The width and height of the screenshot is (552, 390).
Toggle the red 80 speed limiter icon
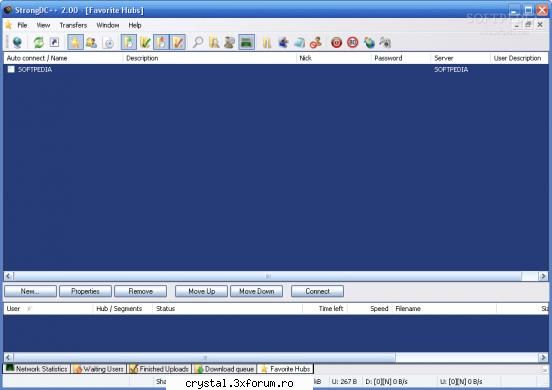(353, 43)
